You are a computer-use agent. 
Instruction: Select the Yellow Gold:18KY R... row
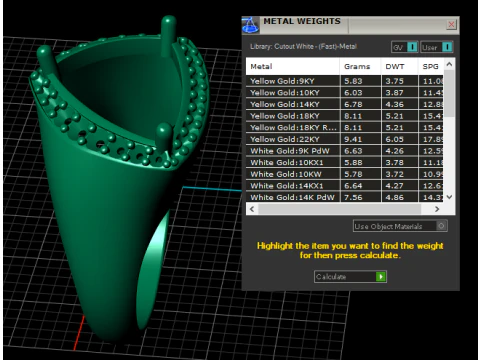(345, 128)
